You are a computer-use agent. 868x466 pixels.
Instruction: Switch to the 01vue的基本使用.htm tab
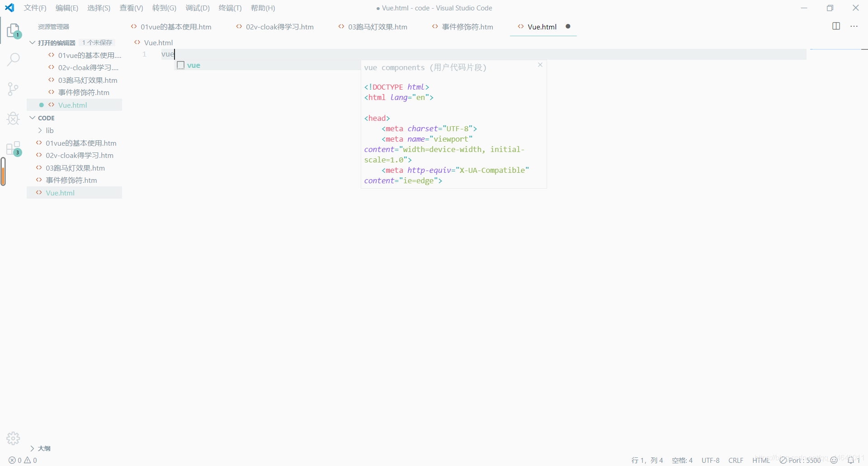176,27
